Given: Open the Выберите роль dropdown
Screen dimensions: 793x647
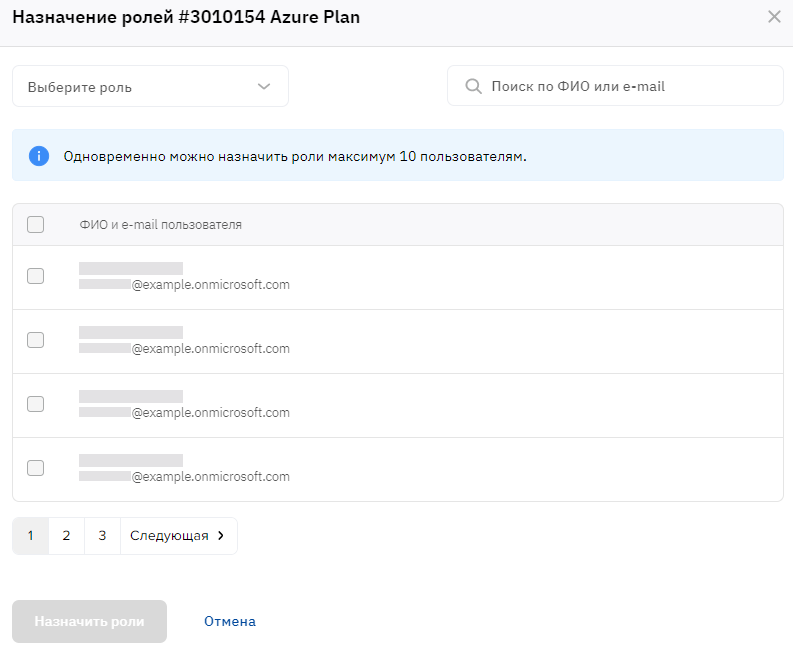Looking at the screenshot, I should [x=150, y=87].
